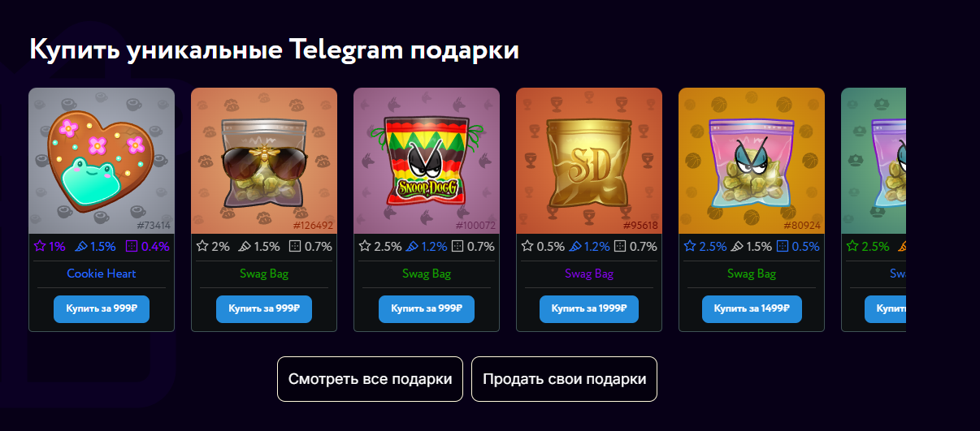Open the Snoop Dogg Swag Bag image
The image size is (980, 431).
click(x=427, y=161)
